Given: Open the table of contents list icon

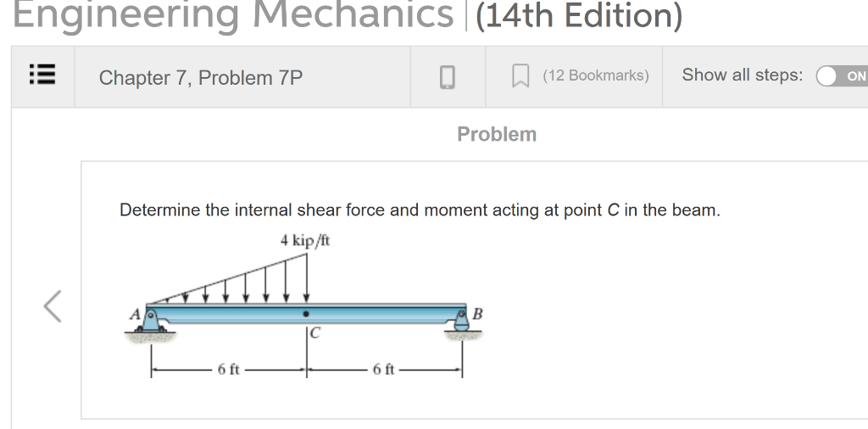Looking at the screenshot, I should coord(42,74).
